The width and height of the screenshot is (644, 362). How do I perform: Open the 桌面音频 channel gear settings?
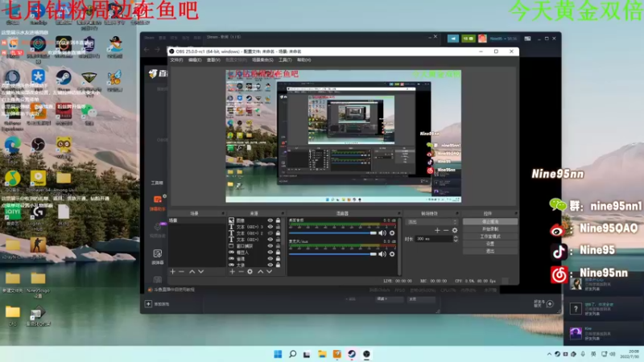[392, 233]
